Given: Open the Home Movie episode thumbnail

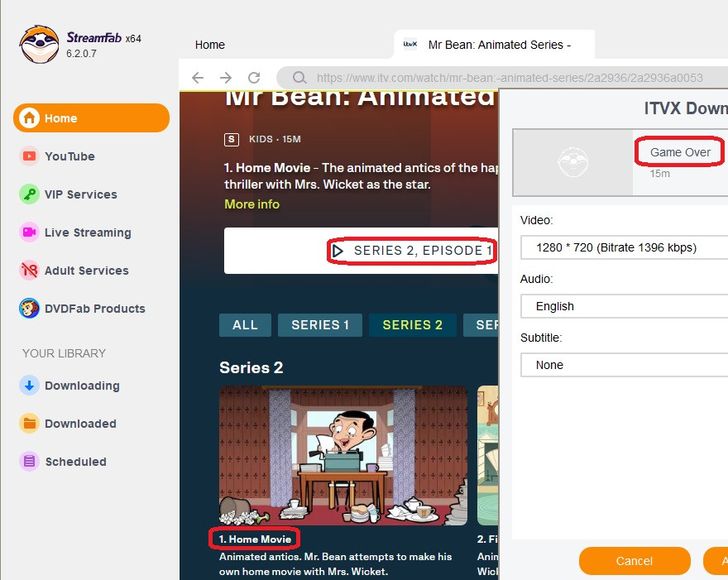Looking at the screenshot, I should point(343,456).
